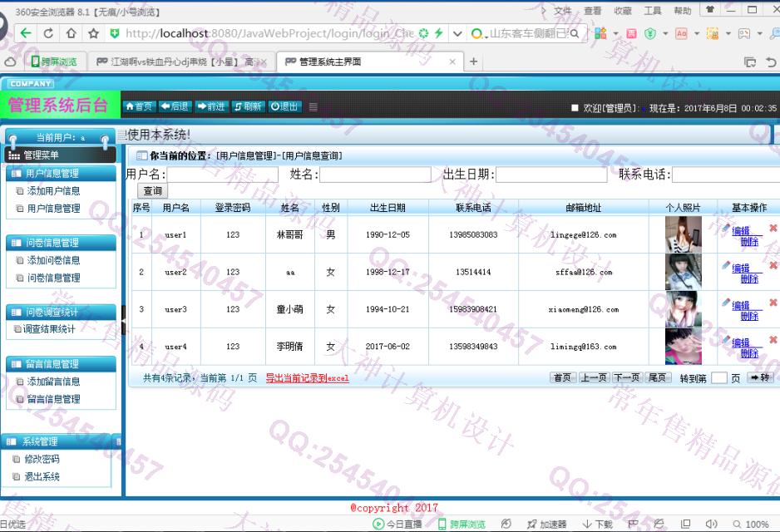780x532 pixels.
Task: Collapse the 用户信息管理 menu section
Action: [x=61, y=173]
